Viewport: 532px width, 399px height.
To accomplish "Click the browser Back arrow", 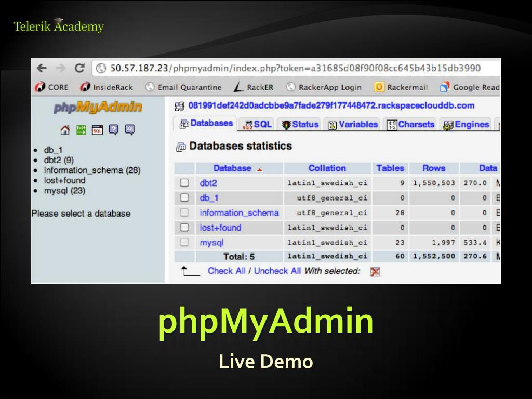I will coord(42,68).
